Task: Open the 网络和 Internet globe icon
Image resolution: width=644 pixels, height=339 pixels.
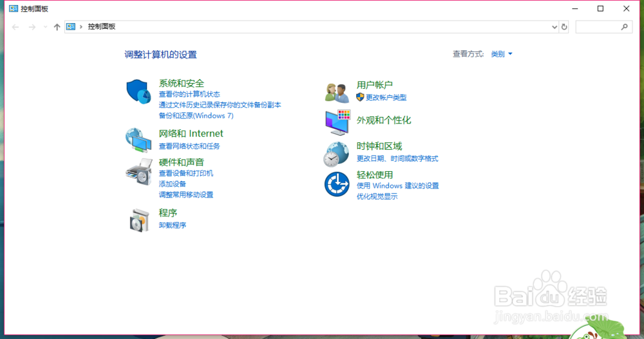Action: tap(138, 140)
